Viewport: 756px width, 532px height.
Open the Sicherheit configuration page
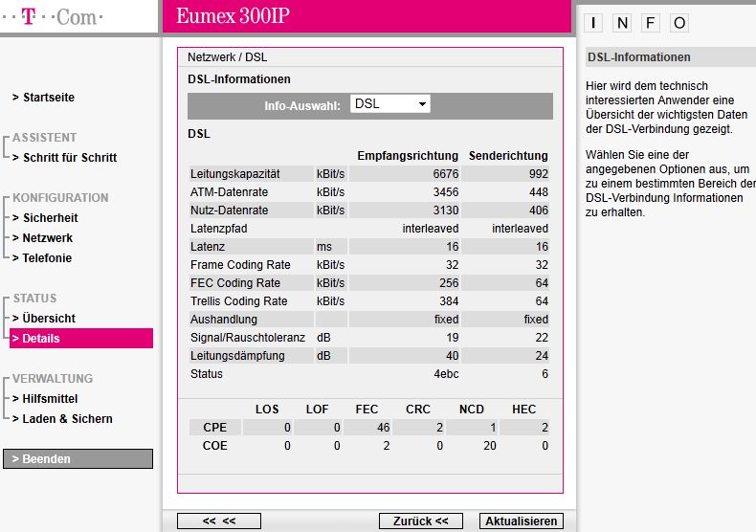(50, 218)
